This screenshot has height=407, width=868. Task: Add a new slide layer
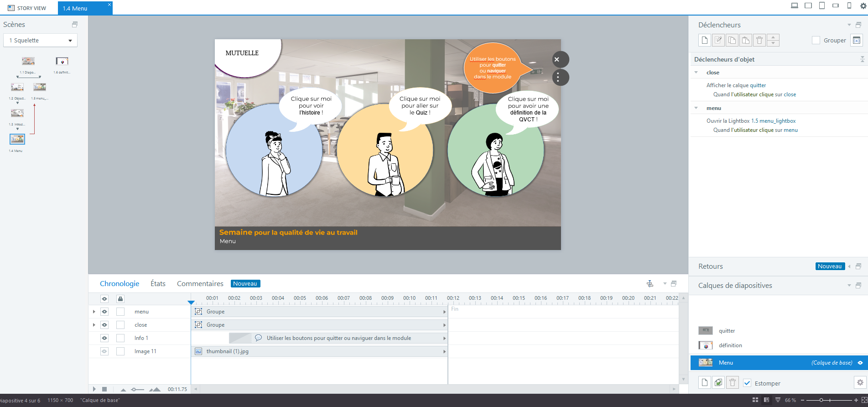705,383
